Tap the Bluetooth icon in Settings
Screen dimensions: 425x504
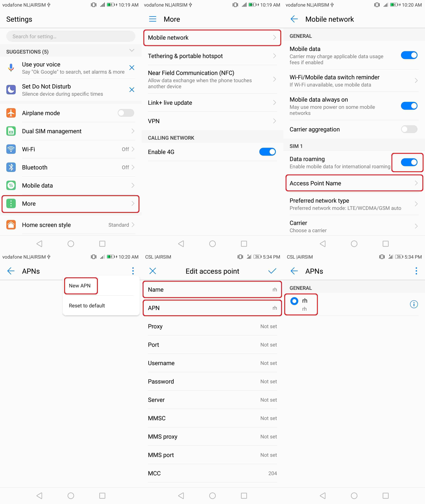click(x=11, y=167)
